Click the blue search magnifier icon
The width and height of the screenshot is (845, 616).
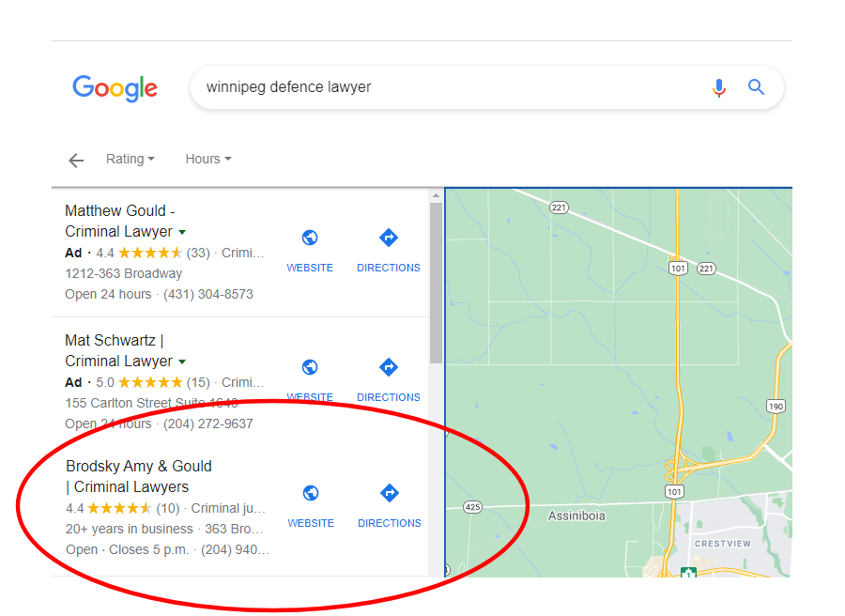756,86
